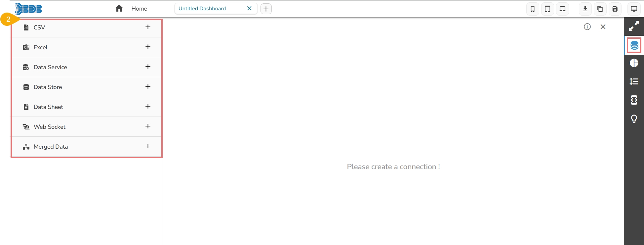
Task: Click the copy dashboard icon
Action: pos(600,9)
